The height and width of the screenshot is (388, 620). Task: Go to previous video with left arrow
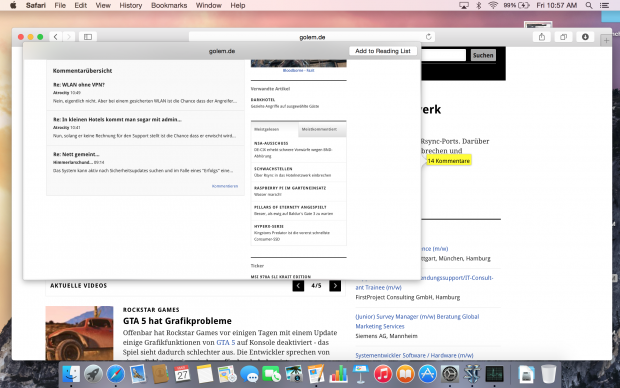[x=298, y=286]
